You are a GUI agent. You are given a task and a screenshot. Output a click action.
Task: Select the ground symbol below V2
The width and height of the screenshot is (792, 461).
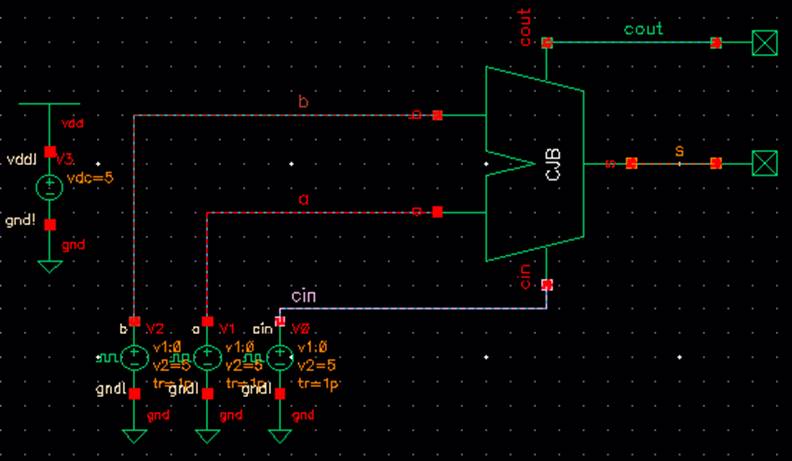click(134, 436)
